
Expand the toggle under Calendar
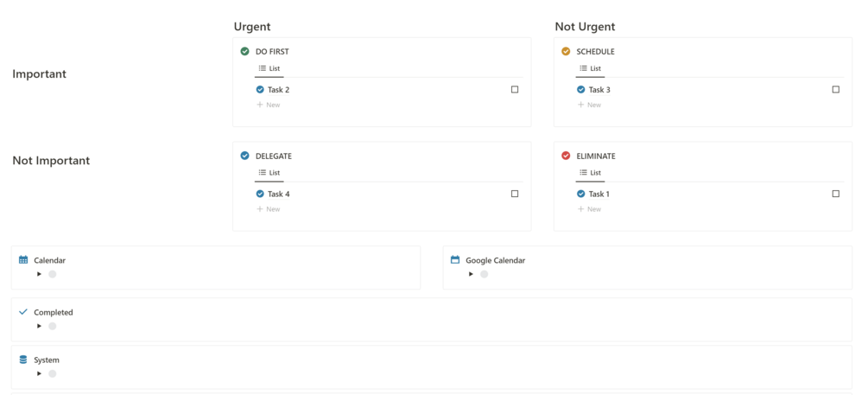(x=40, y=274)
